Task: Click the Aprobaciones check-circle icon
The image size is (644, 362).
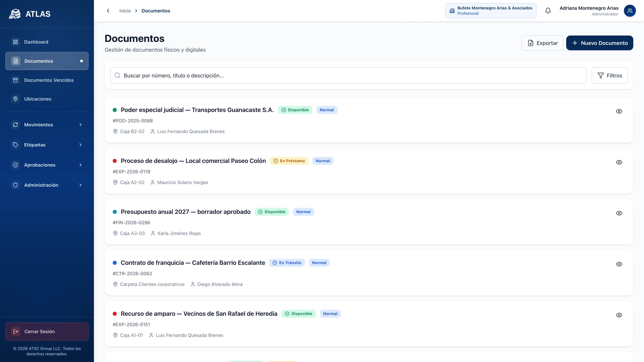Action: (x=15, y=165)
